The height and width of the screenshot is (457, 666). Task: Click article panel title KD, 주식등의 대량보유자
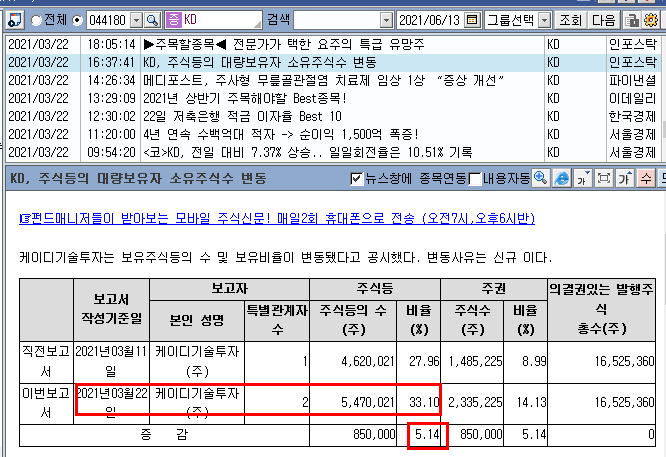(x=138, y=178)
